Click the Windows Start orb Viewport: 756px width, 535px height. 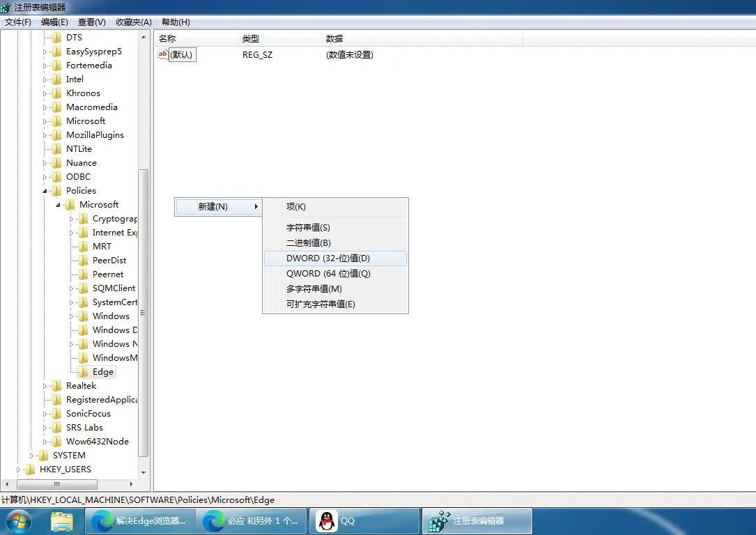coord(17,520)
